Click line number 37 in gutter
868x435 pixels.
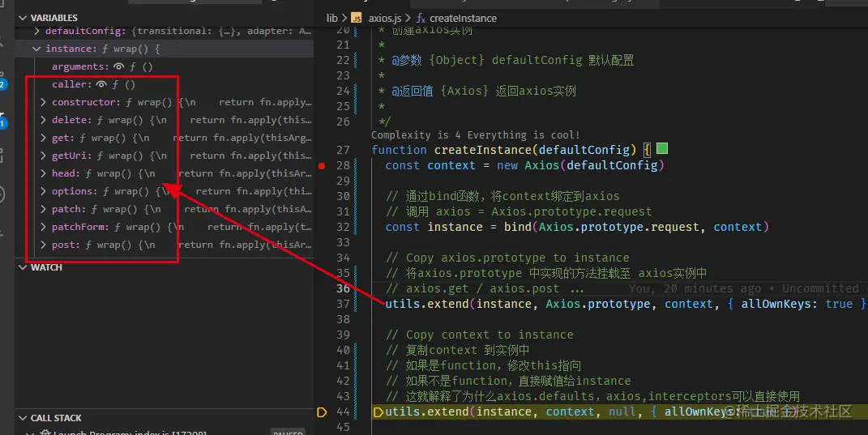[x=343, y=304]
